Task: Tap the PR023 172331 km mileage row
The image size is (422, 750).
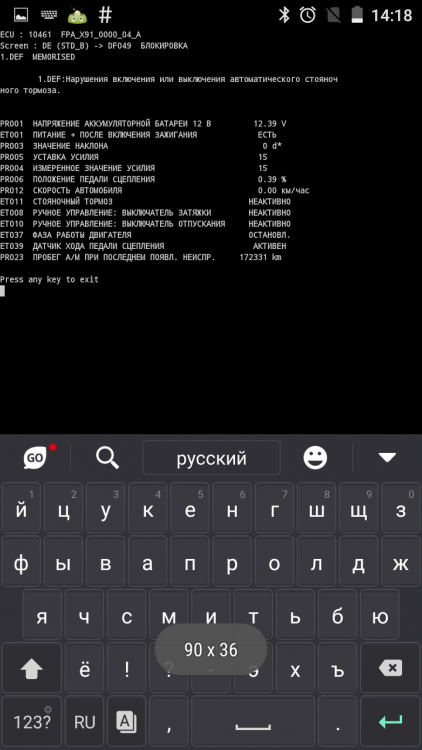Action: pos(141,257)
